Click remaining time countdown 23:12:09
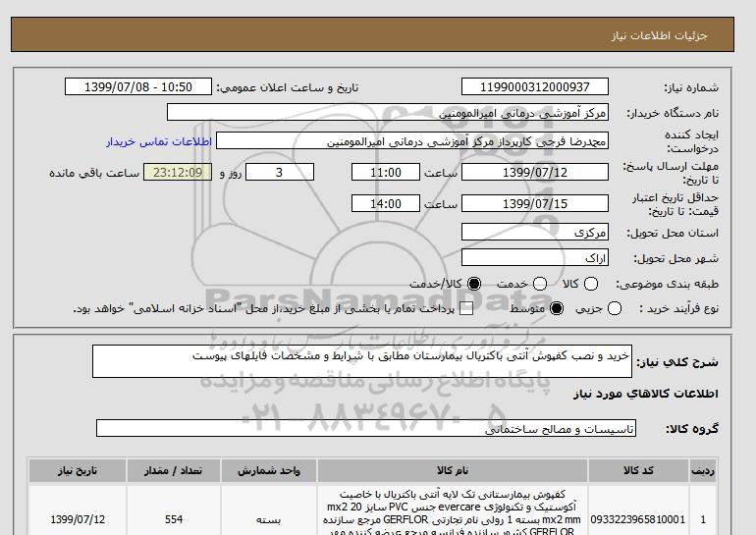The image size is (756, 535). [178, 172]
